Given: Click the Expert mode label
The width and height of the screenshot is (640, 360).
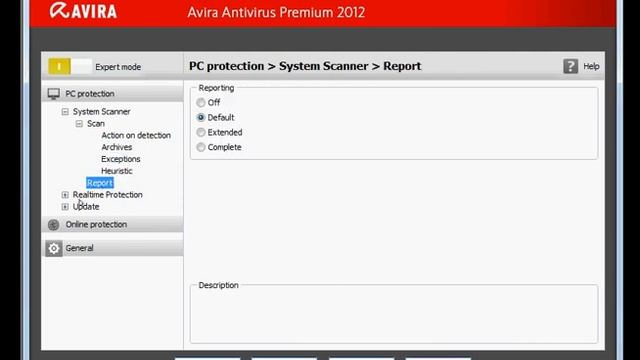Looking at the screenshot, I should click(118, 67).
